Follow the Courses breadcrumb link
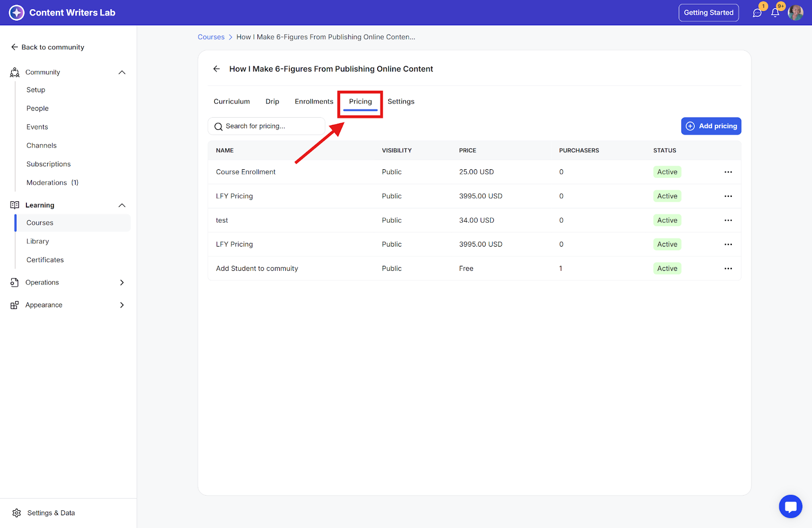Image resolution: width=812 pixels, height=528 pixels. point(211,37)
